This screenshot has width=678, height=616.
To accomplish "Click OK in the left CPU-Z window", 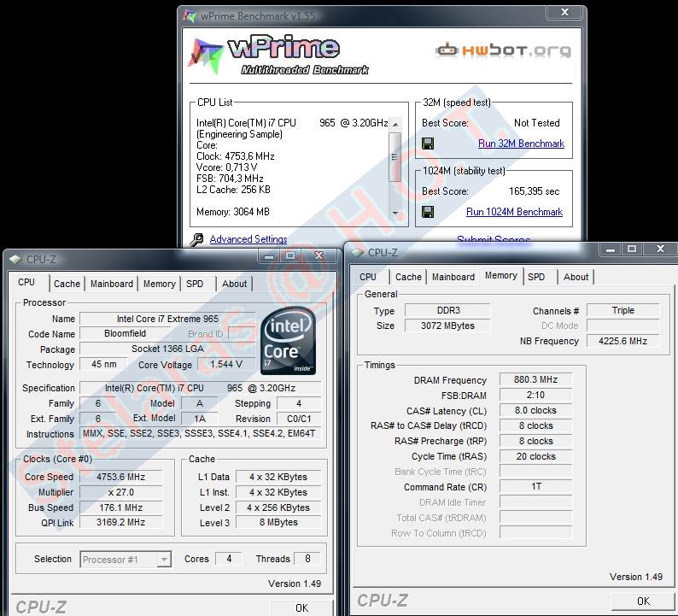I will pyautogui.click(x=301, y=607).
